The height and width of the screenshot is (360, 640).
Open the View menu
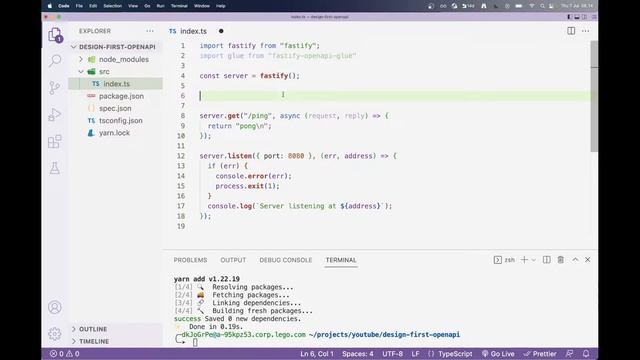click(x=133, y=6)
